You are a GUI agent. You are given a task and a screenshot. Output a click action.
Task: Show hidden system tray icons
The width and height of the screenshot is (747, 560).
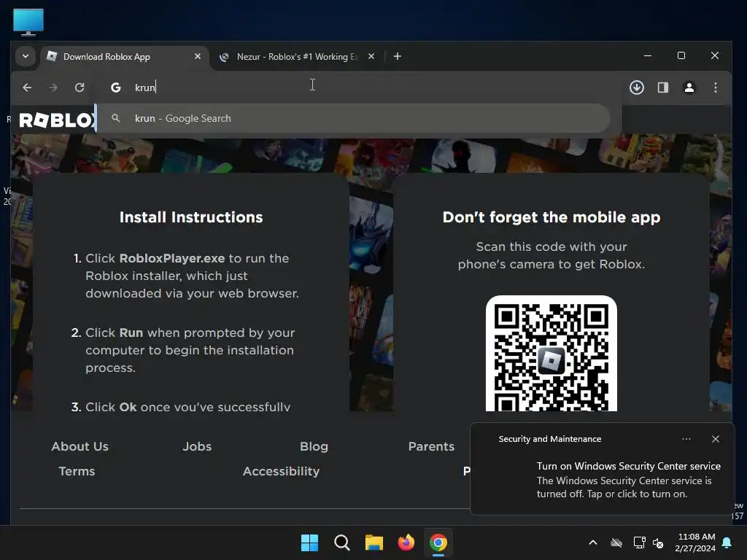pyautogui.click(x=593, y=542)
